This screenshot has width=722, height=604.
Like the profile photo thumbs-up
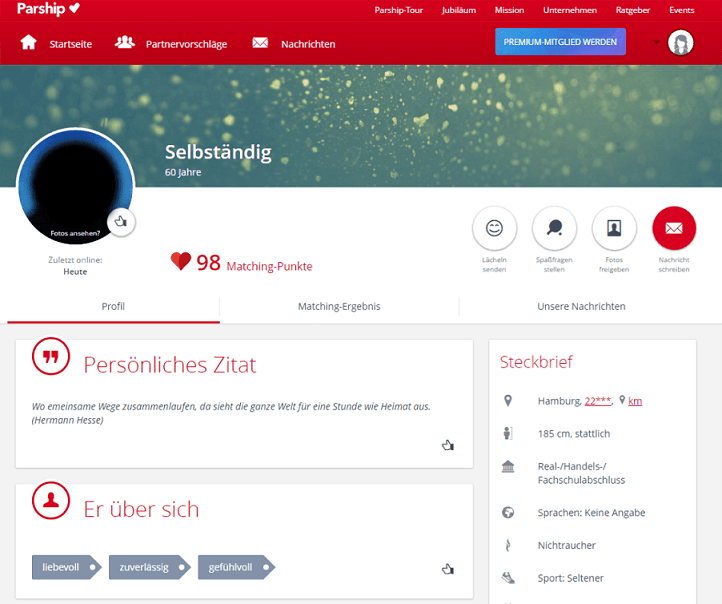(121, 222)
